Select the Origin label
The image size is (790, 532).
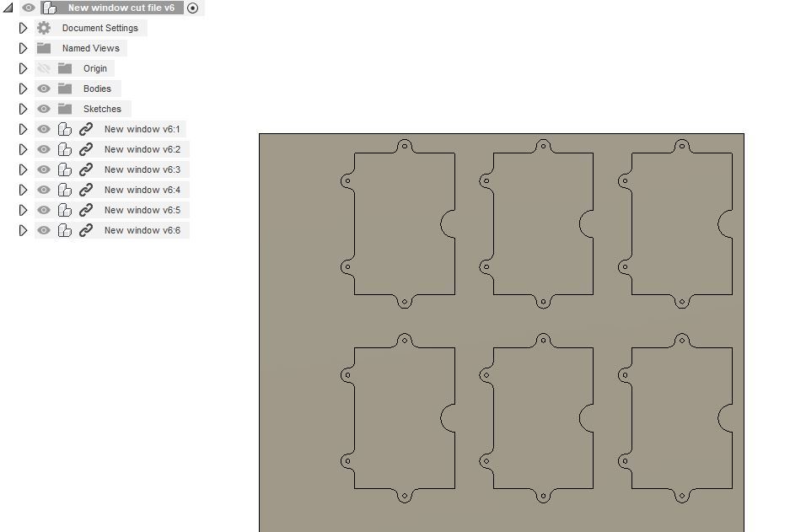(x=94, y=68)
